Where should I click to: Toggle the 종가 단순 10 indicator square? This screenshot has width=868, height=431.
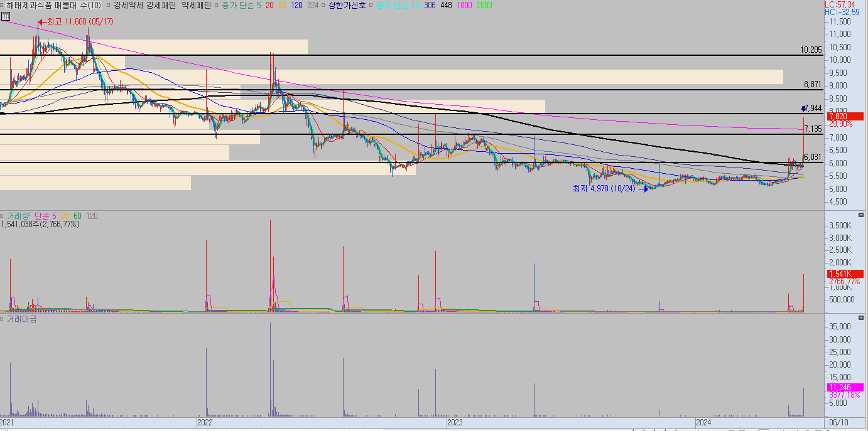[371, 5]
